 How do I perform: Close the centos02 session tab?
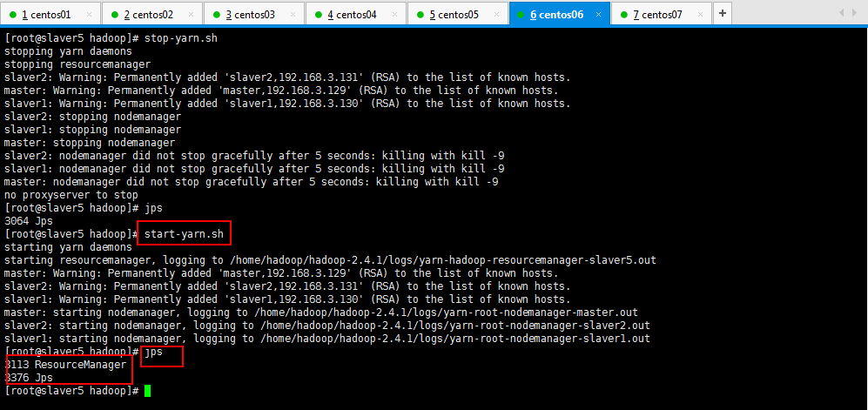click(x=191, y=15)
